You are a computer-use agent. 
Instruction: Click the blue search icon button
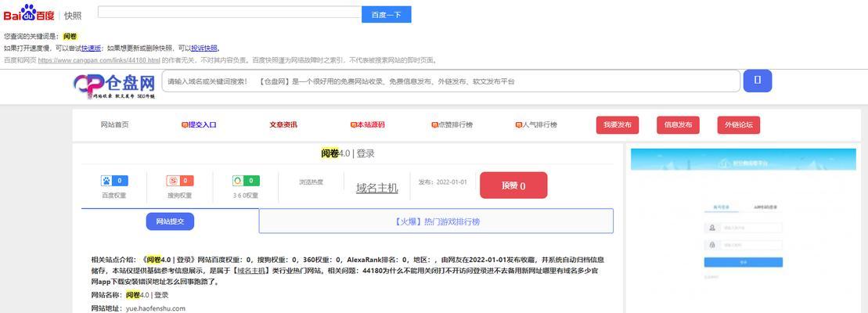(758, 81)
